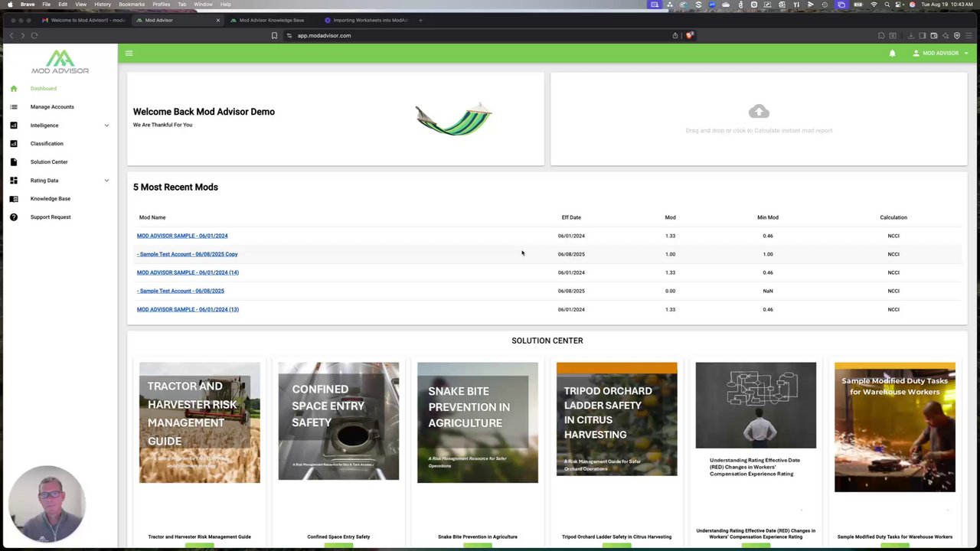The width and height of the screenshot is (980, 551).
Task: Open the MOD ADVISOR user account dropdown
Action: [x=941, y=54]
